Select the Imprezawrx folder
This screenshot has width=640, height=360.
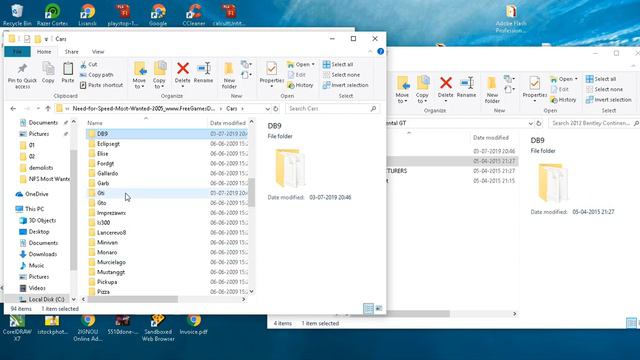[x=167, y=213]
